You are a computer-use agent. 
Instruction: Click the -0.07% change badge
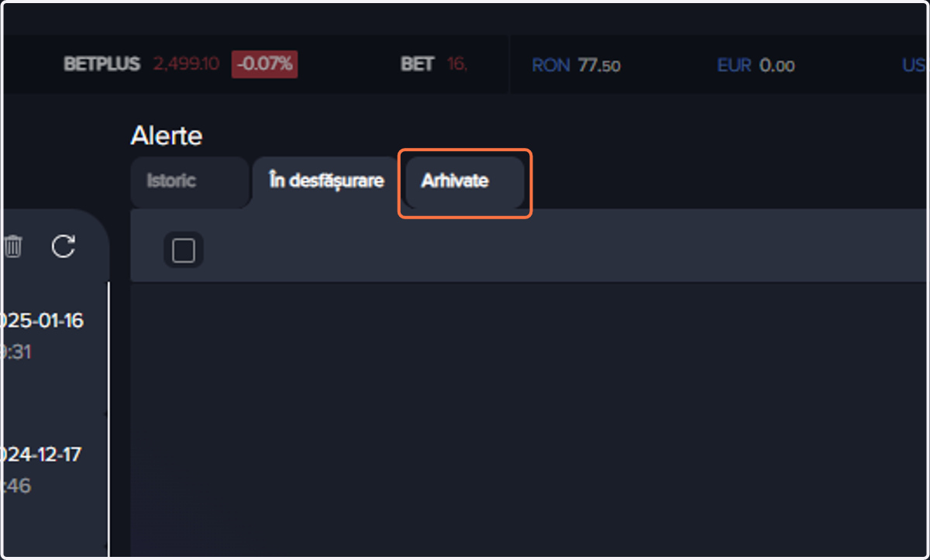(264, 64)
